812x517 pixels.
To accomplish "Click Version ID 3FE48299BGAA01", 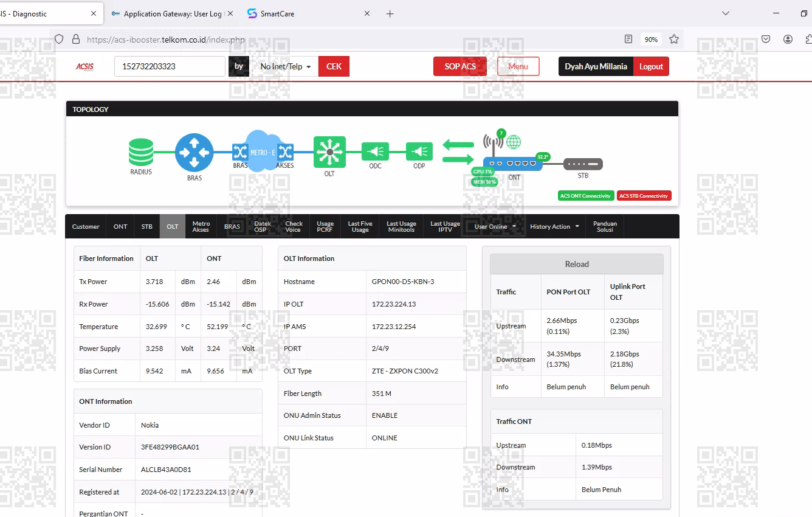I will click(x=170, y=447).
